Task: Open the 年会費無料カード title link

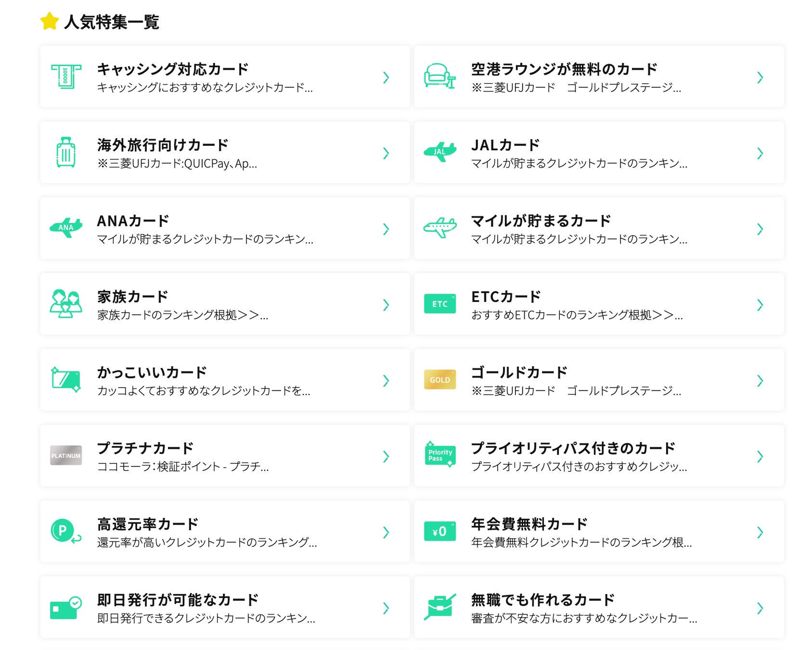Action: tap(529, 524)
